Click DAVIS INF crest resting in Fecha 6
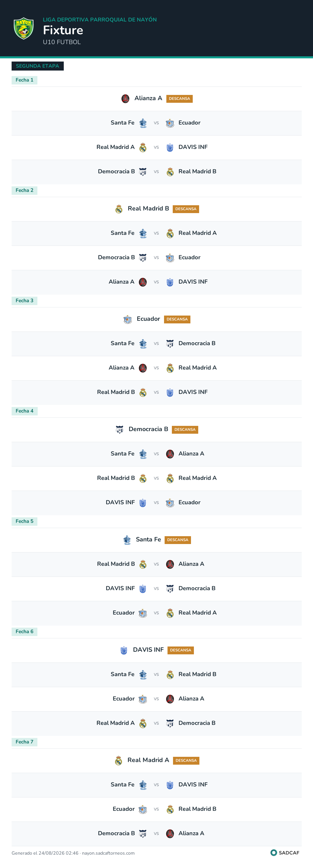This screenshot has height=868, width=313. pos(124,650)
